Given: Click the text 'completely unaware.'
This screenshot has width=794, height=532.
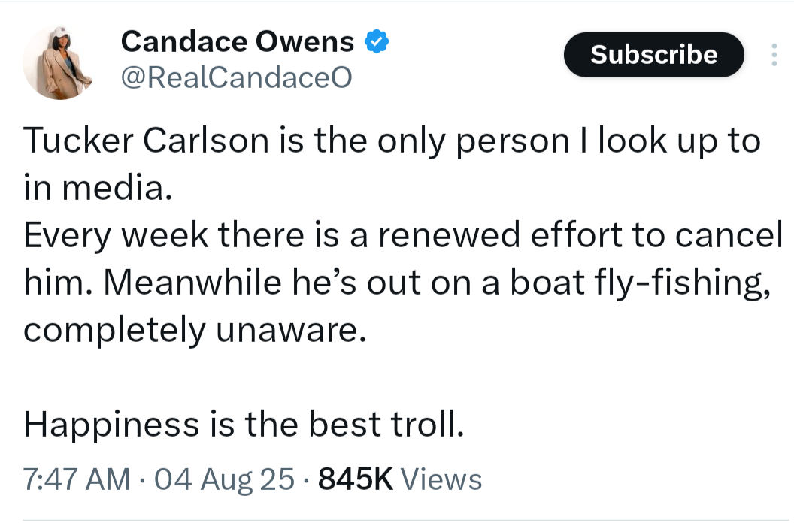Looking at the screenshot, I should 195,330.
